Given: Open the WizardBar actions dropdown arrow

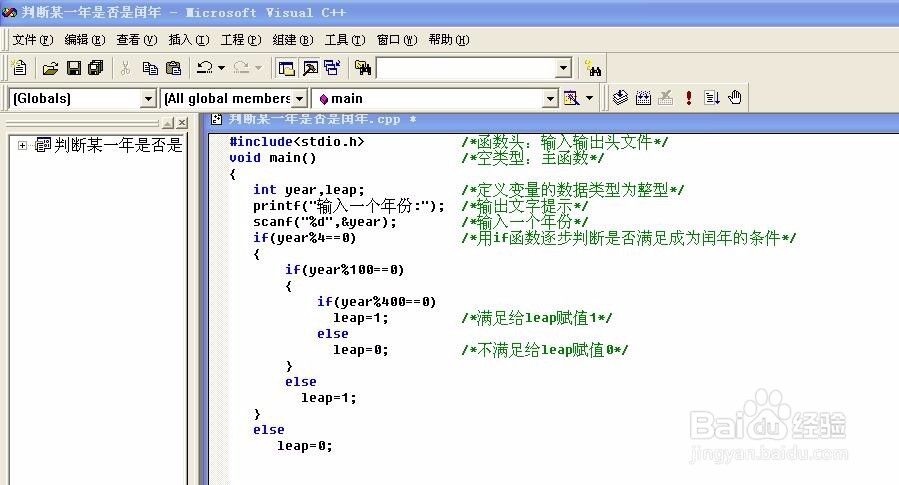Looking at the screenshot, I should coord(589,99).
